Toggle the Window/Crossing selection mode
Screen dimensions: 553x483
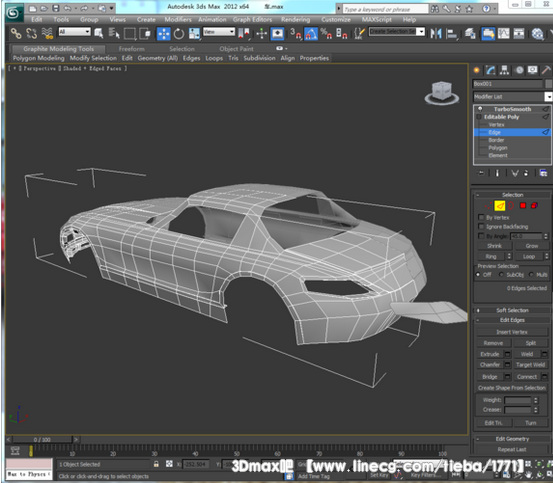pos(145,33)
